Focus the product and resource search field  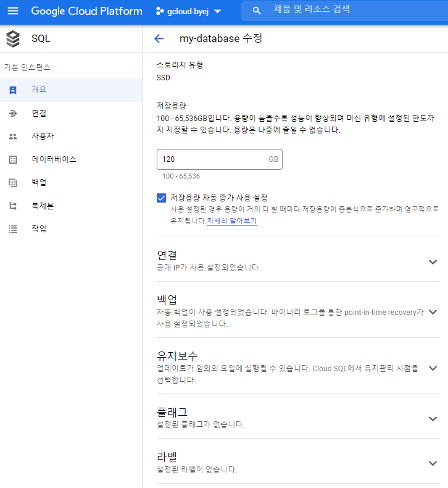click(345, 11)
